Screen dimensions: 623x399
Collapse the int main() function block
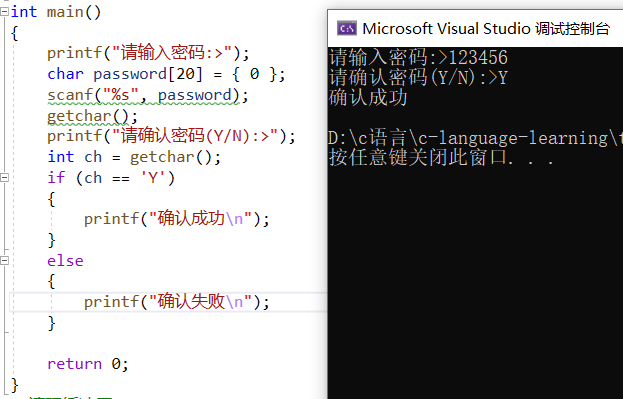4,12
